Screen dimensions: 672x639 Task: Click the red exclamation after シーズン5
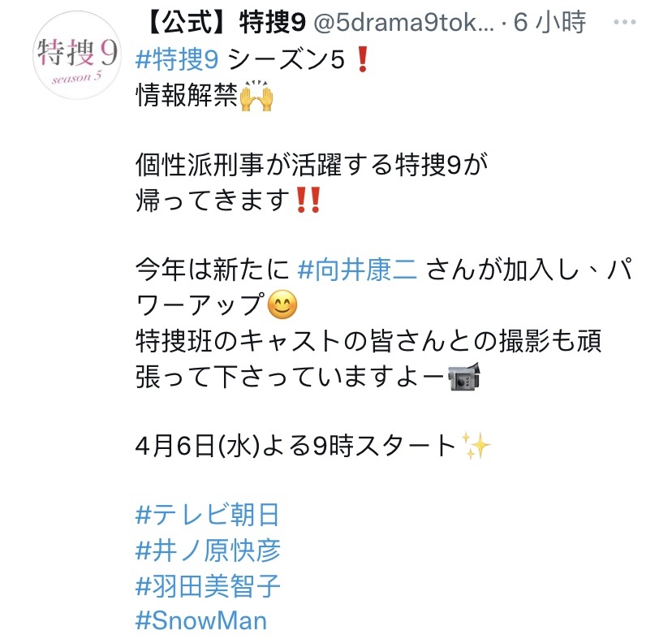[x=363, y=59]
